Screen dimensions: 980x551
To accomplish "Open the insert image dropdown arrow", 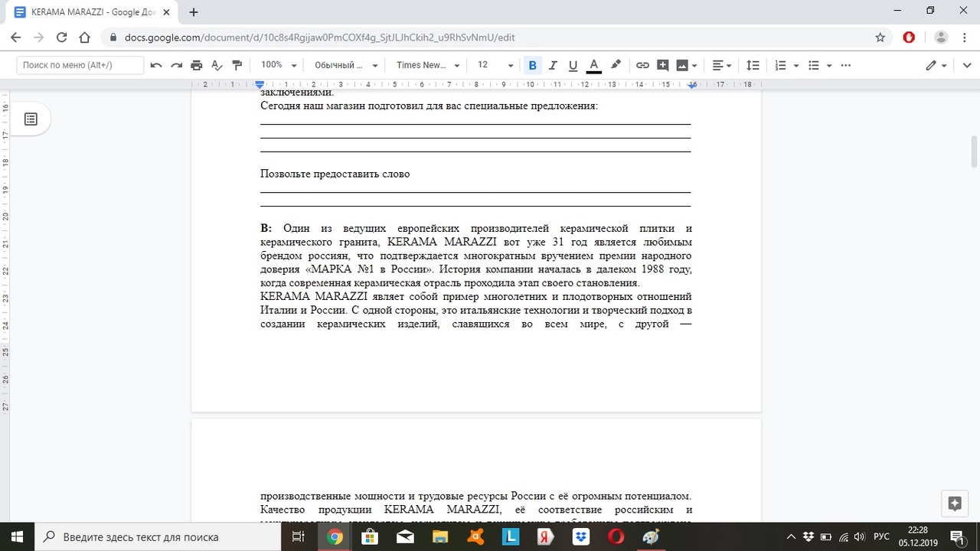I will pos(694,65).
